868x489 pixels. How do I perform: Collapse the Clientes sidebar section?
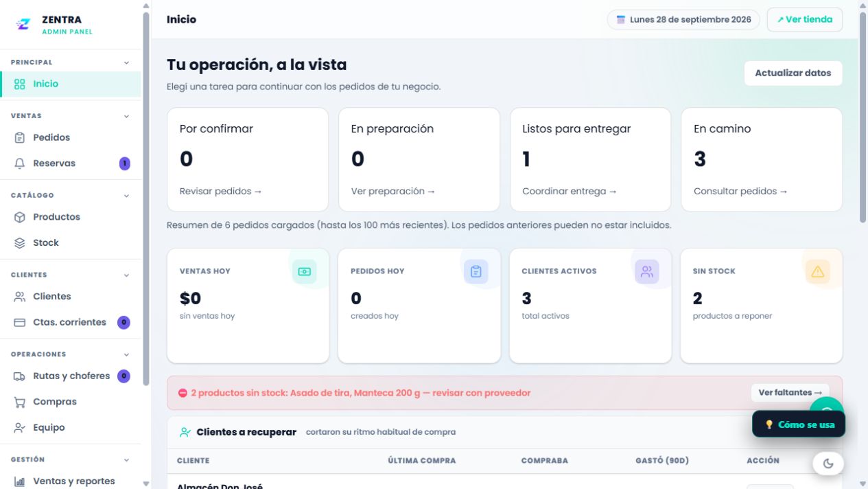point(126,275)
